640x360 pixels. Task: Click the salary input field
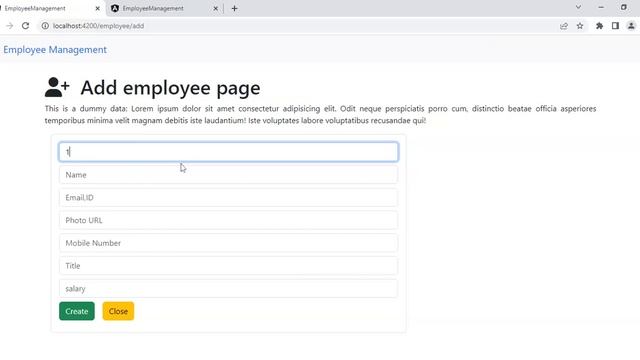click(x=229, y=289)
